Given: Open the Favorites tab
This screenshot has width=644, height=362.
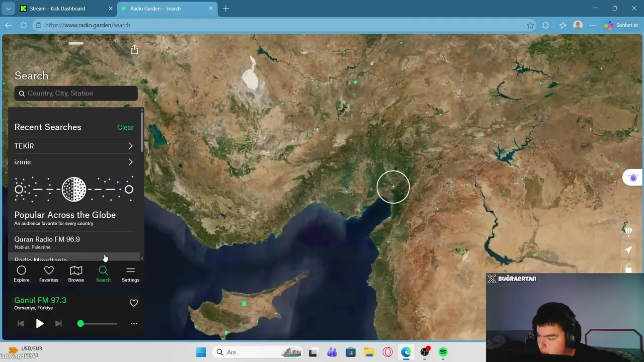Looking at the screenshot, I should coord(49,274).
